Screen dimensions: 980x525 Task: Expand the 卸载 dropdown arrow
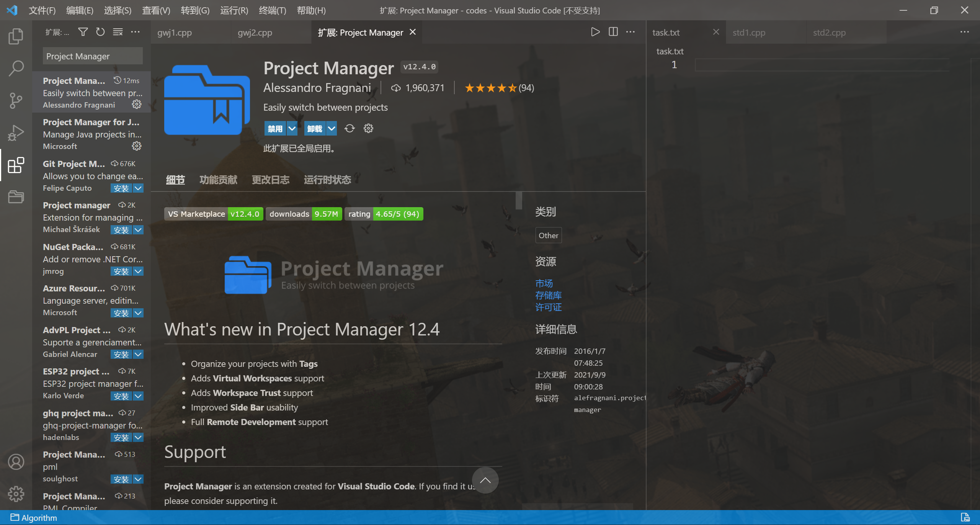pyautogui.click(x=332, y=128)
